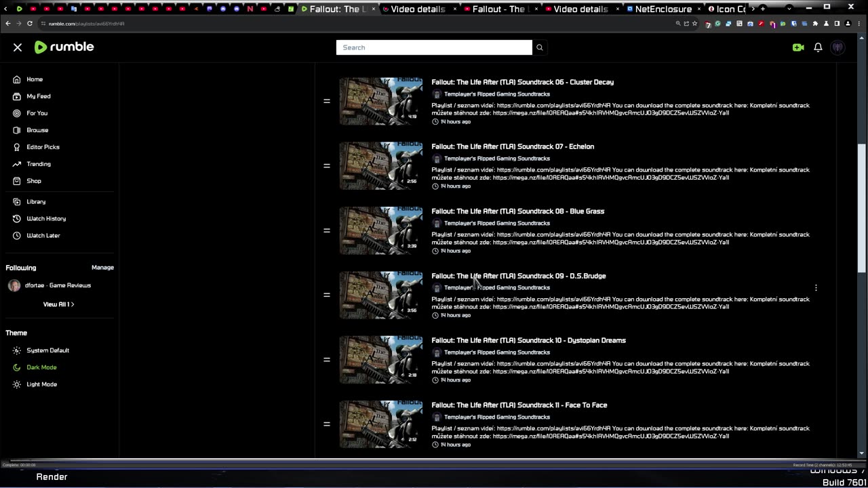Go to My Feed in sidebar
The height and width of the screenshot is (488, 868).
[x=39, y=96]
